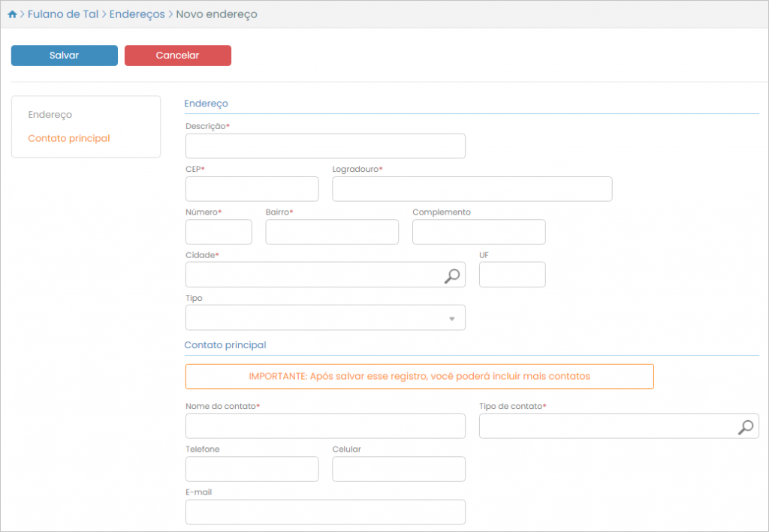Screen dimensions: 769x532
Task: Click the Nome do contato field
Action: 325,426
